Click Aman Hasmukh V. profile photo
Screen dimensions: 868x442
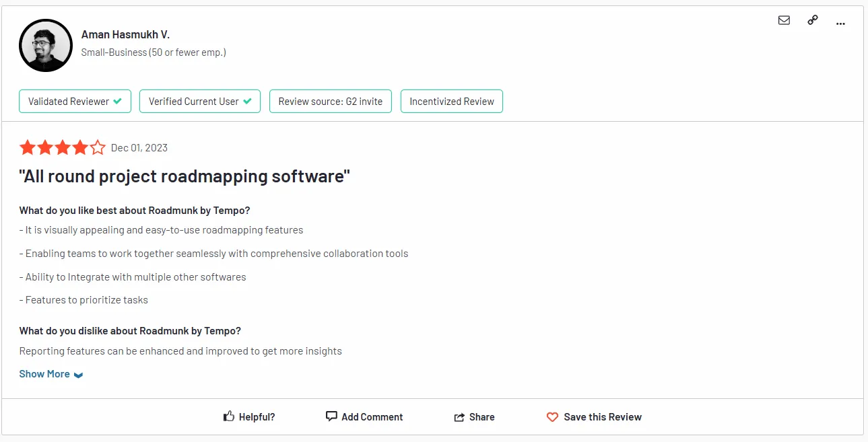(46, 45)
